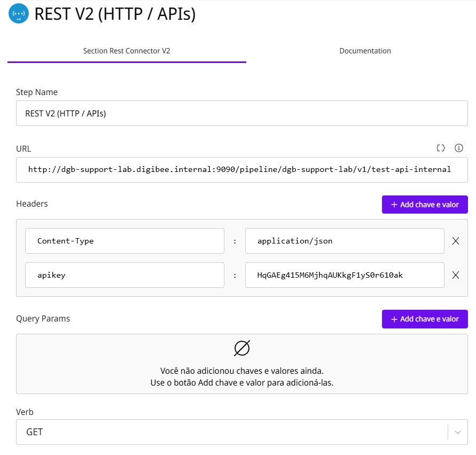Click the REST V2 (HTTP / APIs) page title

click(115, 14)
